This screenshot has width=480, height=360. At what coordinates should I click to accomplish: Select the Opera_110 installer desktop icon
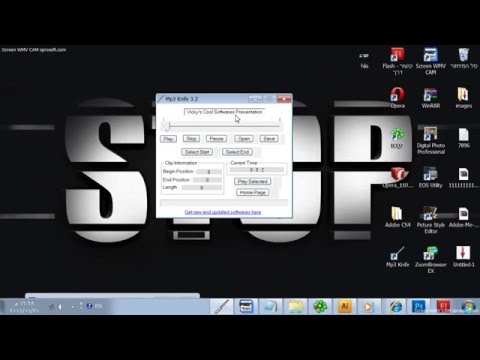pos(397,178)
